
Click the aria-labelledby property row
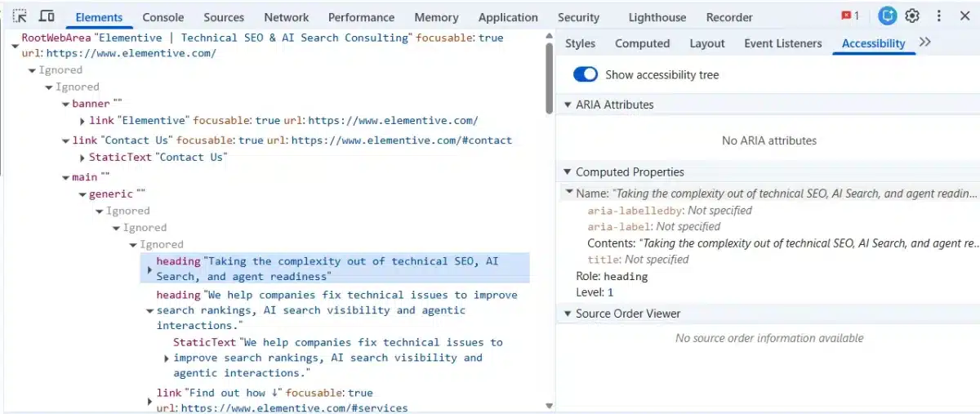(669, 210)
